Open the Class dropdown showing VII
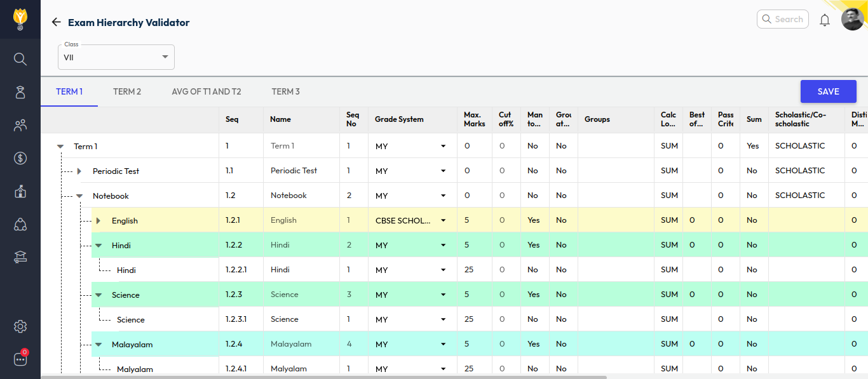The image size is (868, 379). [116, 57]
